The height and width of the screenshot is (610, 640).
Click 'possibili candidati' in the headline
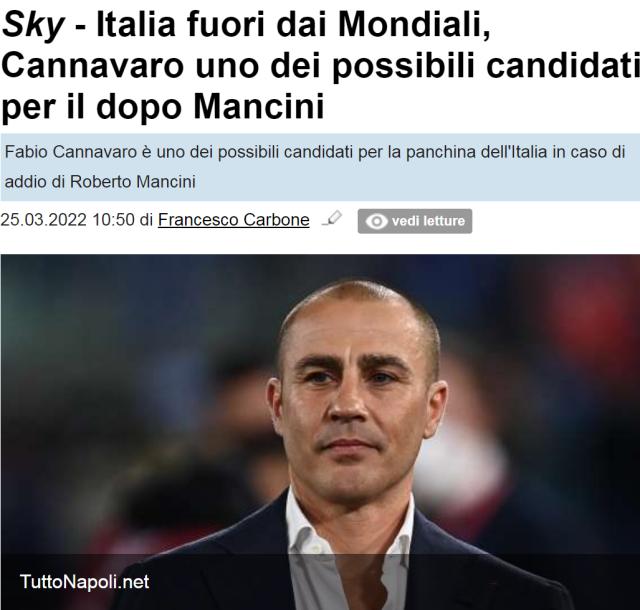coord(486,66)
